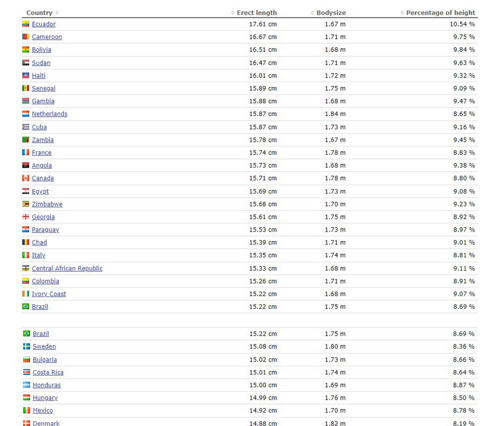Sort by Percentage of height header

coord(440,13)
